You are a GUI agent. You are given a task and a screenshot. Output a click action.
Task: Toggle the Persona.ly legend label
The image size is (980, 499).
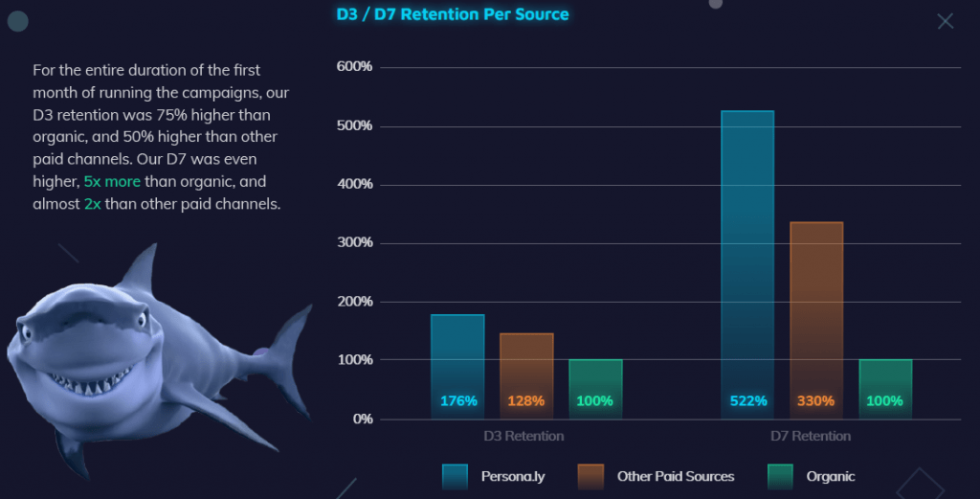tap(512, 476)
